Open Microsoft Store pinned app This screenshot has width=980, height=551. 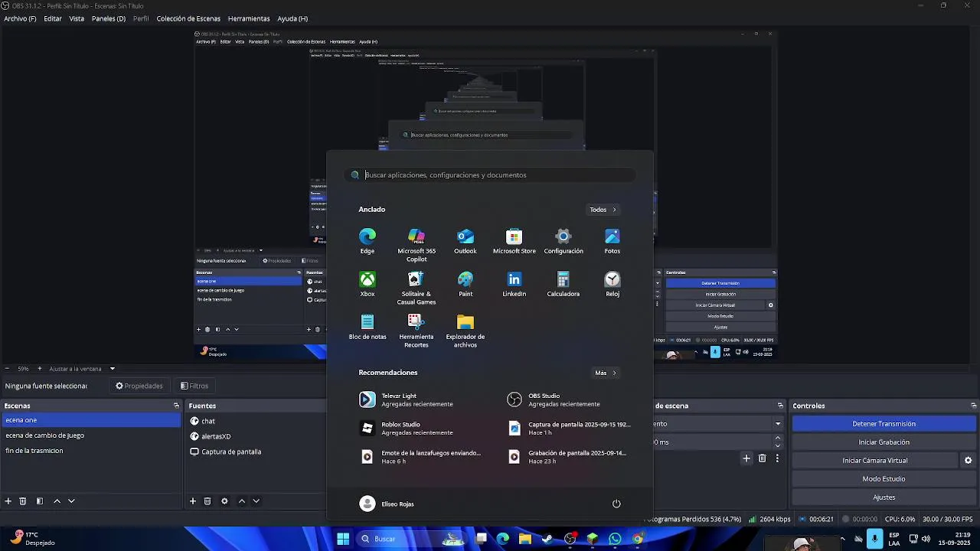[x=514, y=241]
